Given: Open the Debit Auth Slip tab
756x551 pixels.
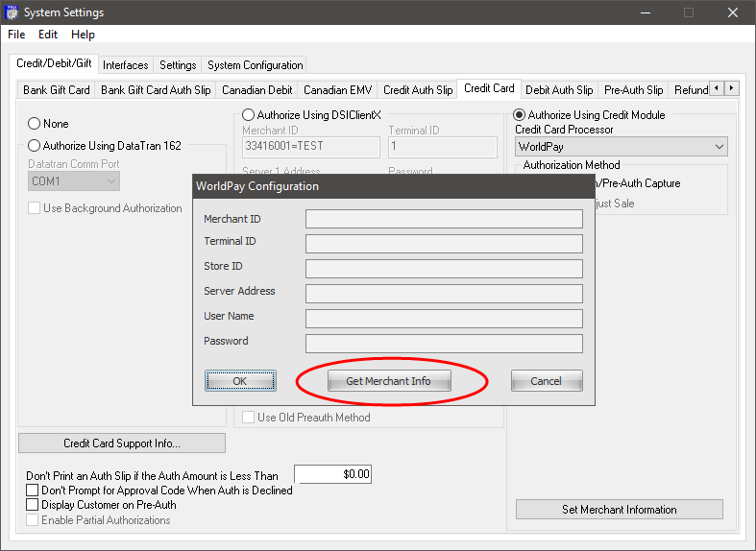Looking at the screenshot, I should click(559, 90).
